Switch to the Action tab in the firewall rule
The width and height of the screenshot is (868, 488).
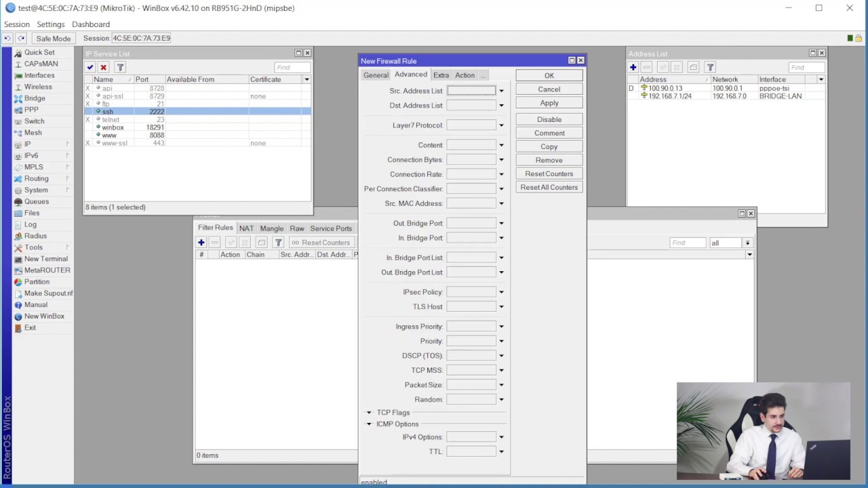click(x=465, y=75)
